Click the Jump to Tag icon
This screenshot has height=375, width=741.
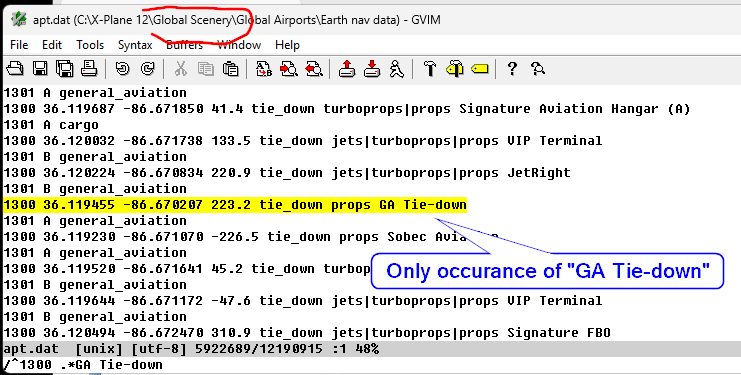coord(480,69)
